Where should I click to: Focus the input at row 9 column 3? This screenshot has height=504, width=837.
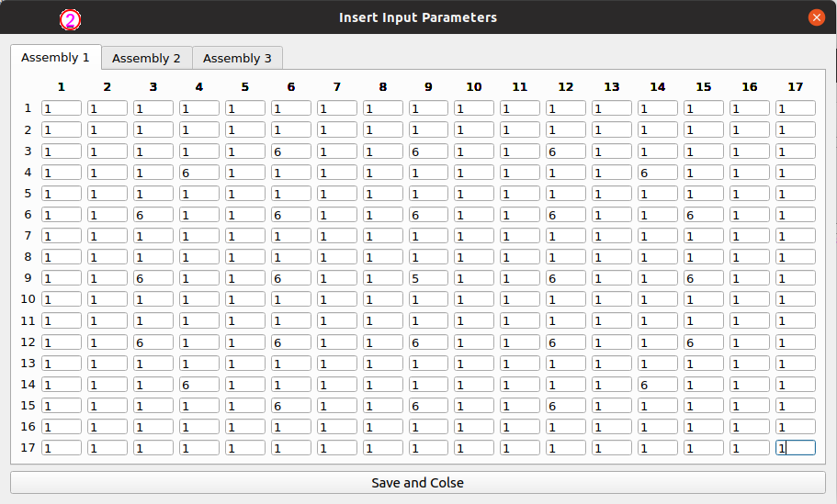[153, 278]
